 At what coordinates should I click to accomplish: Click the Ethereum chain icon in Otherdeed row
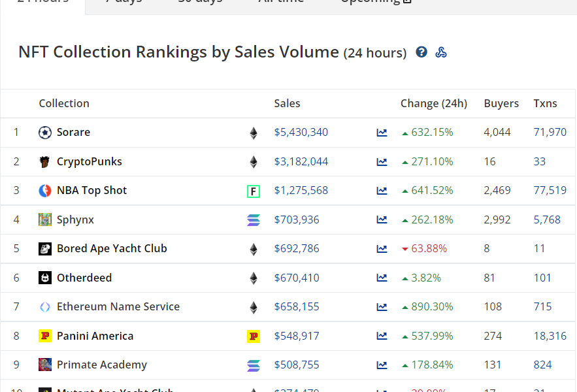click(x=254, y=278)
